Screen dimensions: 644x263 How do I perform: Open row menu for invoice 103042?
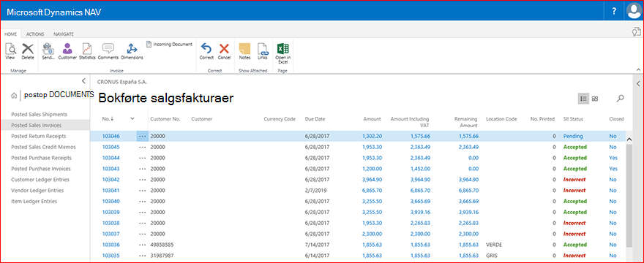click(x=143, y=180)
